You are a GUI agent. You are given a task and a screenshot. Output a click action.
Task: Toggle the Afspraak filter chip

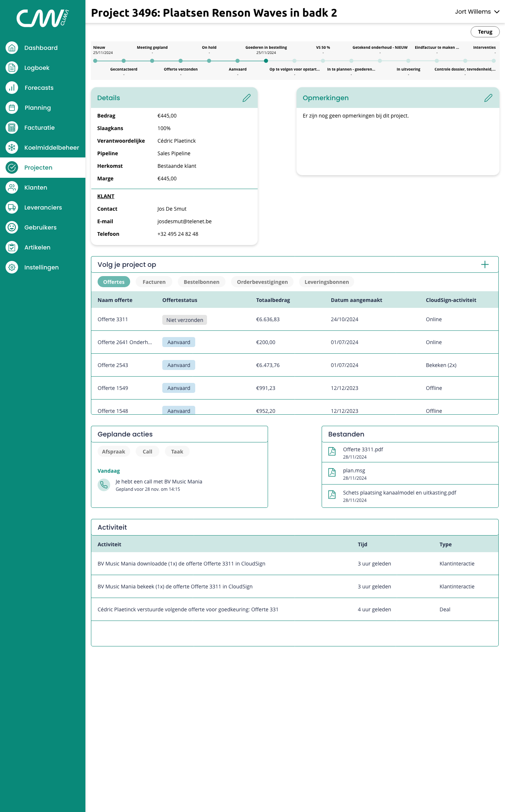point(113,452)
